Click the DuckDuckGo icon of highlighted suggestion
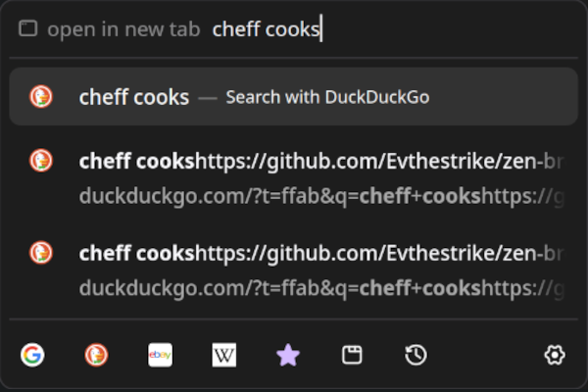Image resolution: width=588 pixels, height=392 pixels. (x=41, y=96)
